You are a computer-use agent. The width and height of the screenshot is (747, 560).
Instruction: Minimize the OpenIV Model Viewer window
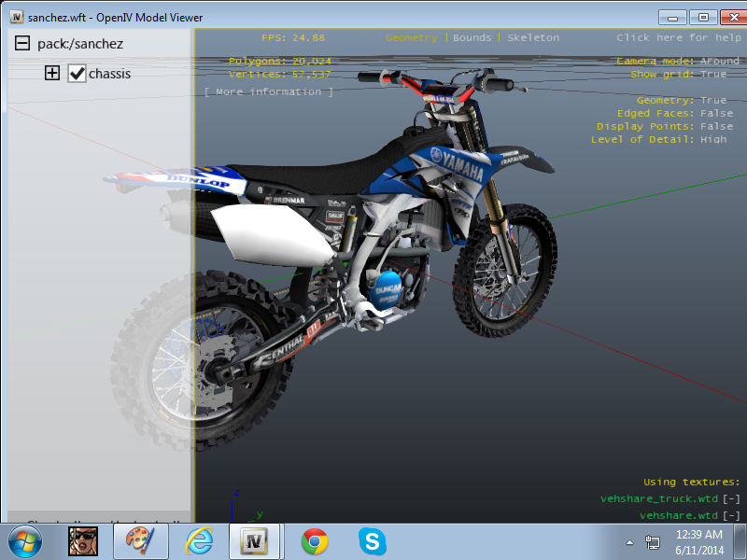tap(672, 18)
